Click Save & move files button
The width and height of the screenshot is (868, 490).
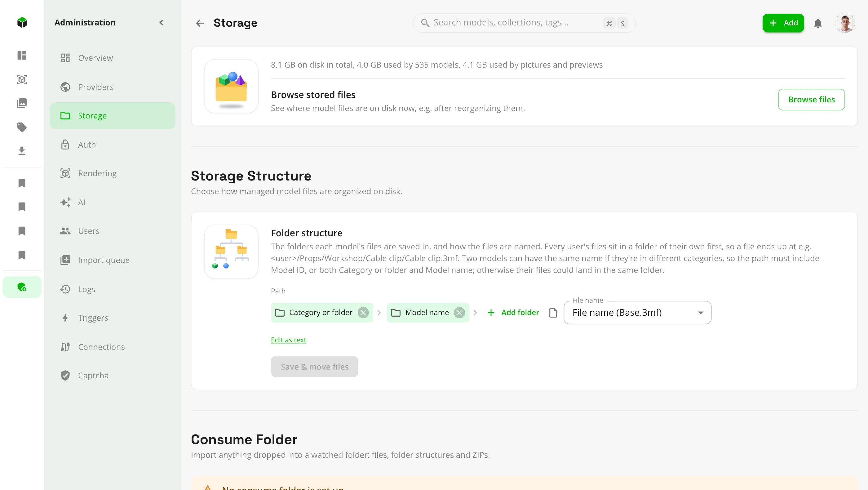click(x=314, y=367)
